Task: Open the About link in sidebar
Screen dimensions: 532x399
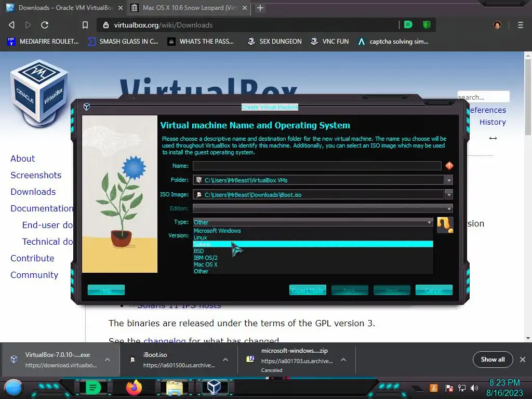Action: tap(22, 158)
